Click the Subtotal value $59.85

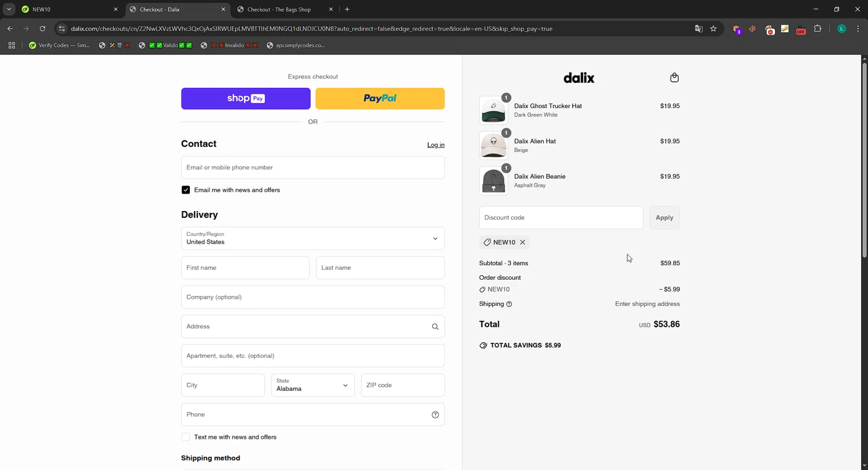pos(670,263)
